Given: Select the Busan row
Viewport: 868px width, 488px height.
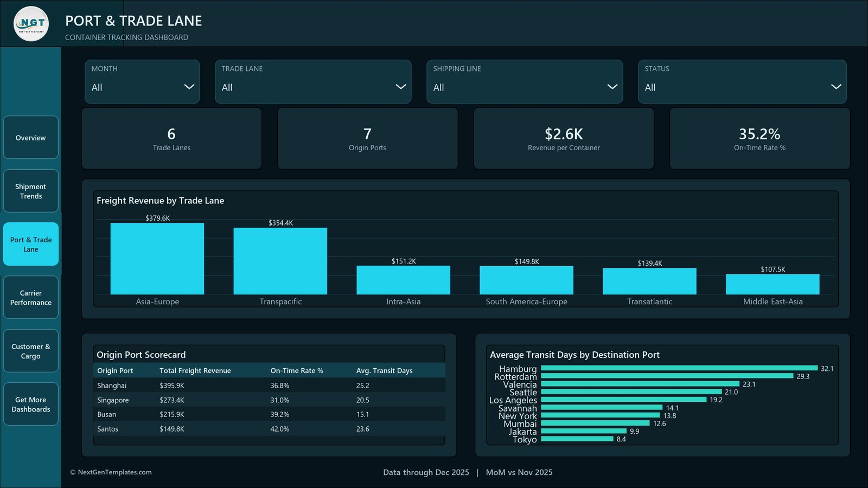Looking at the screenshot, I should coord(269,414).
